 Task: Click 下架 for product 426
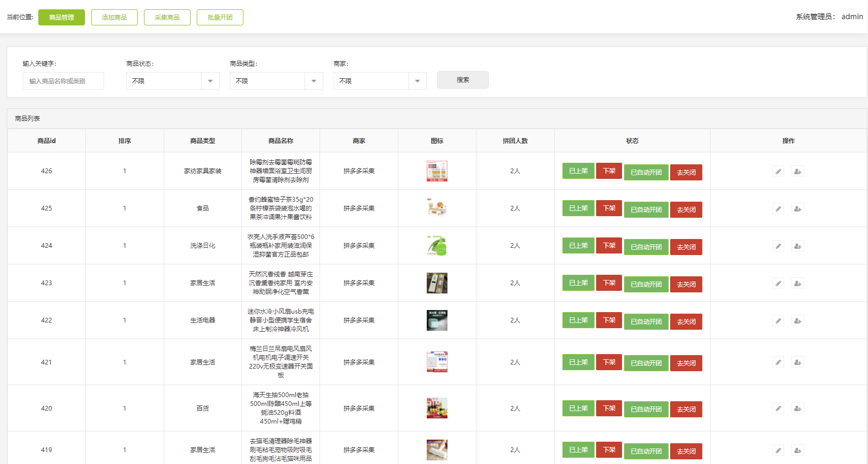609,171
